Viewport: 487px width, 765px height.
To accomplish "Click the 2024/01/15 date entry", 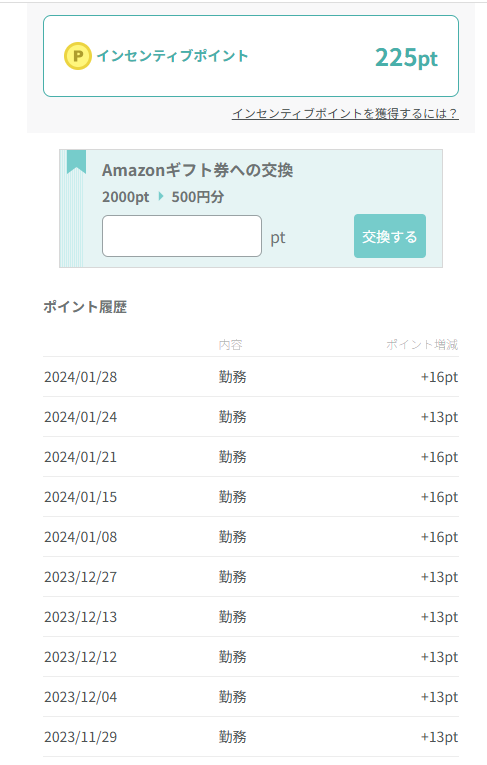I will [x=81, y=497].
